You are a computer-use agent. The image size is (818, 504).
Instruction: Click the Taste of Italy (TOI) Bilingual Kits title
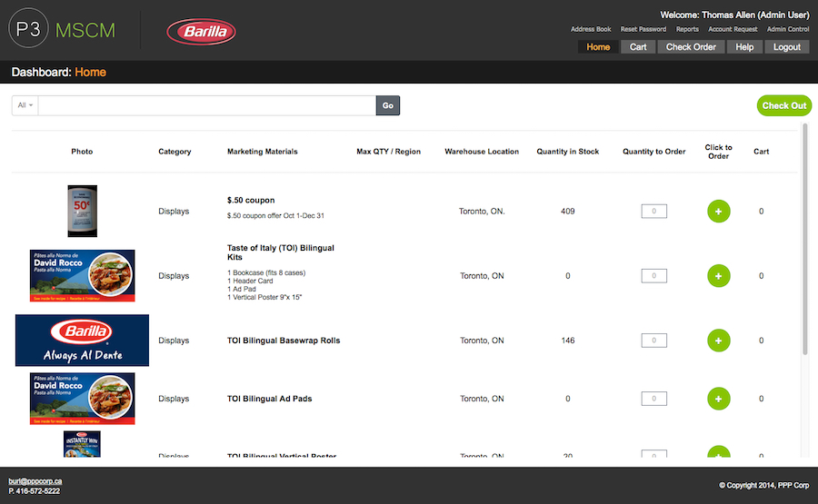pos(281,252)
